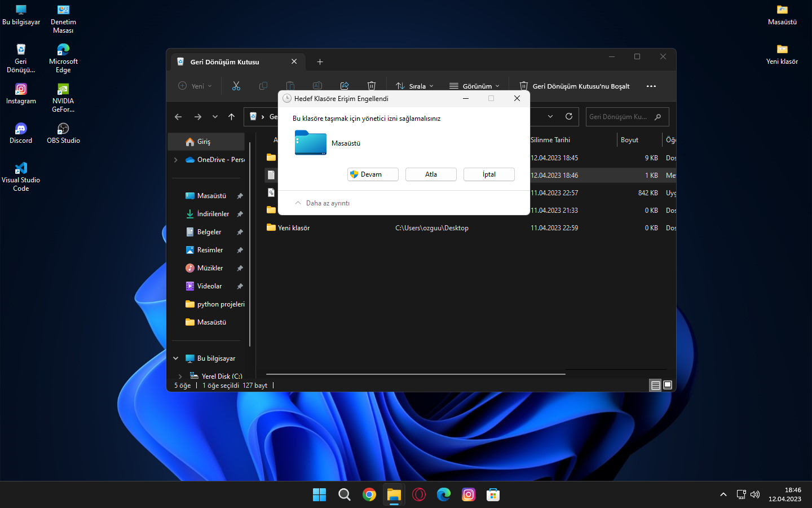
Task: Click the Cut scissors icon in toolbar
Action: point(236,86)
